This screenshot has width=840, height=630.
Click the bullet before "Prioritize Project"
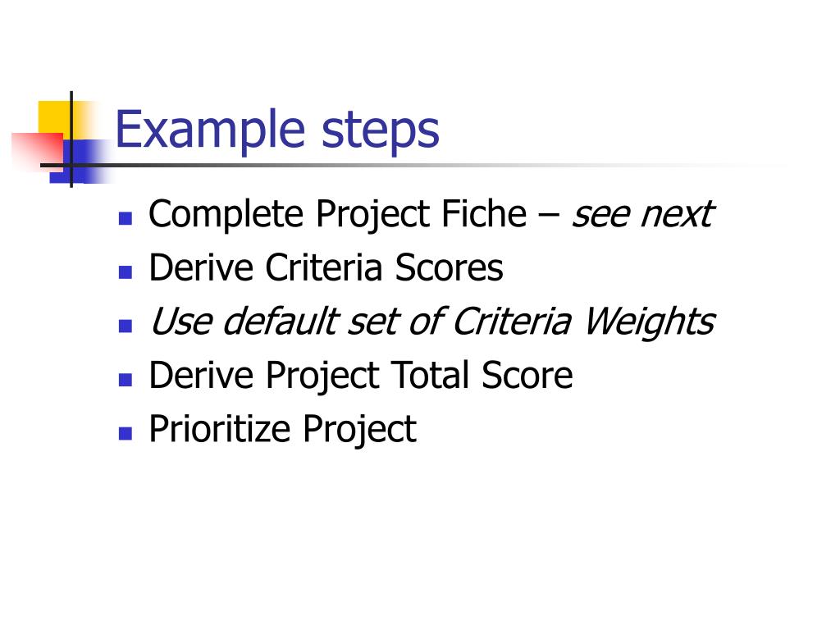pos(126,433)
